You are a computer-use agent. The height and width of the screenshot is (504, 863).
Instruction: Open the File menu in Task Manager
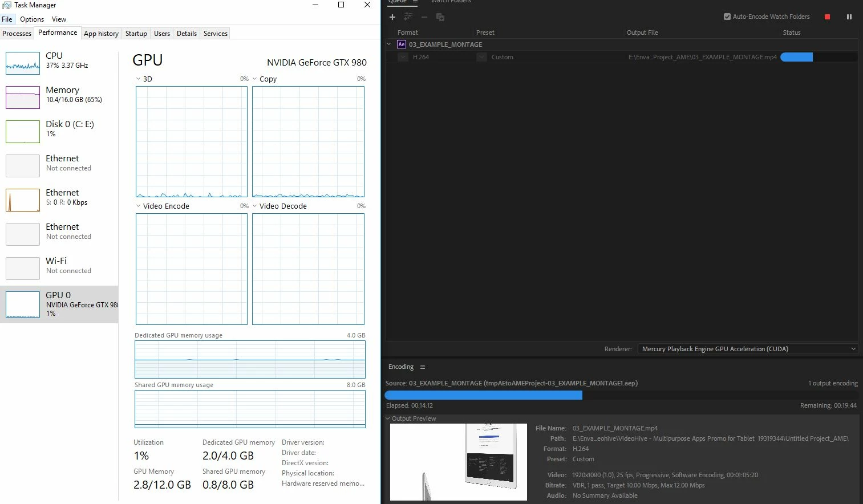click(7, 19)
